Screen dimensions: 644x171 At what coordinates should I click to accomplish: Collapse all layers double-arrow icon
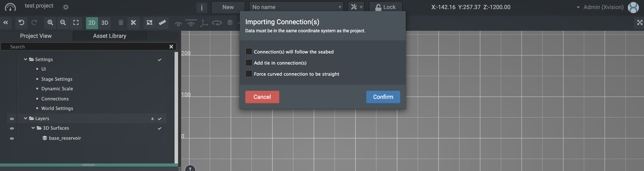[x=152, y=119]
